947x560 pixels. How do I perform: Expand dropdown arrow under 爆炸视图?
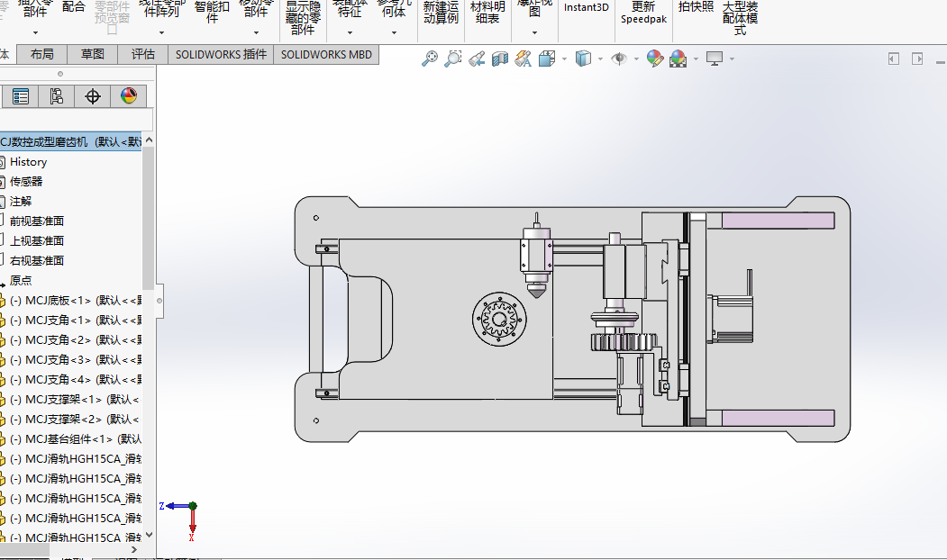pyautogui.click(x=534, y=32)
